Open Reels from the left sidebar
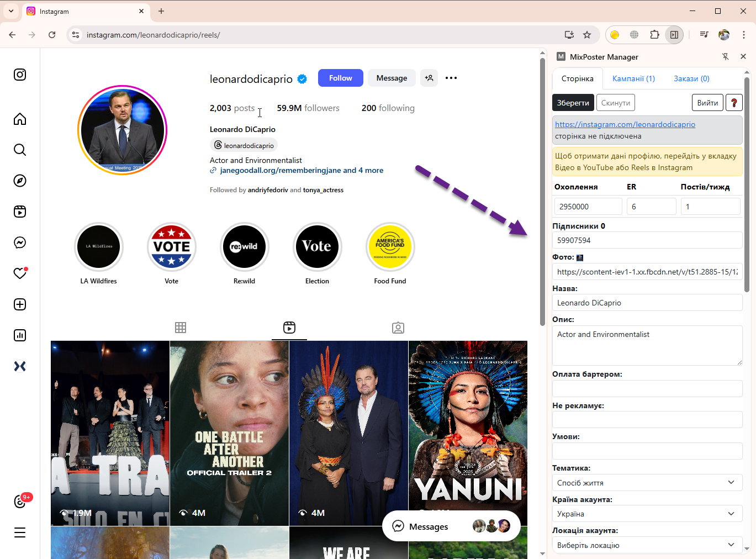The image size is (756, 559). tap(20, 212)
